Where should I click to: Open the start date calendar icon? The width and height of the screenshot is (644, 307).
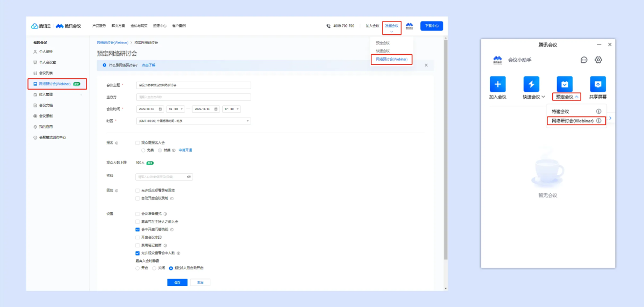(x=160, y=109)
